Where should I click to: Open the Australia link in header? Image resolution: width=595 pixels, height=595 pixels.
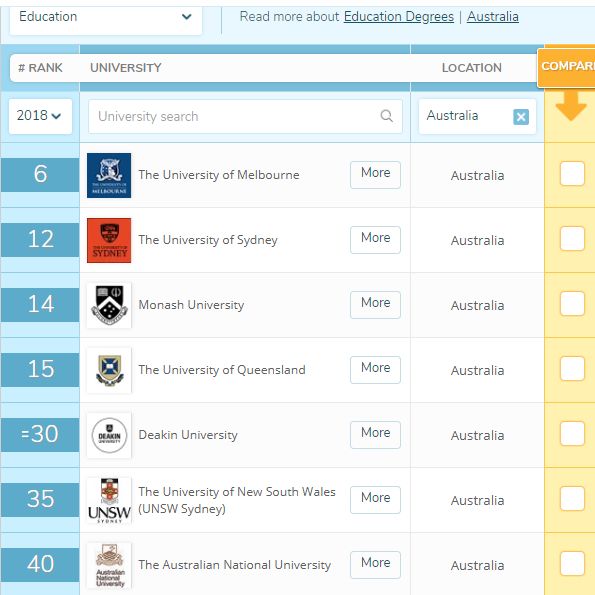tap(493, 17)
